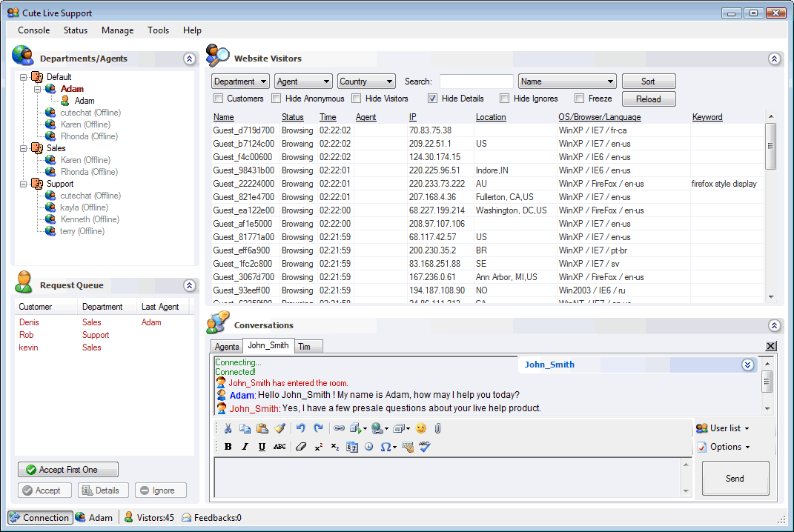Click the Visitors person icon in status bar
The height and width of the screenshot is (532, 794).
[128, 517]
